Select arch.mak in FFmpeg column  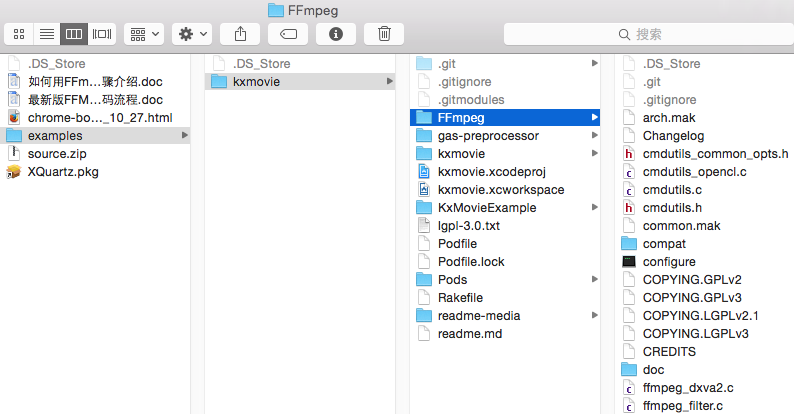click(x=706, y=117)
